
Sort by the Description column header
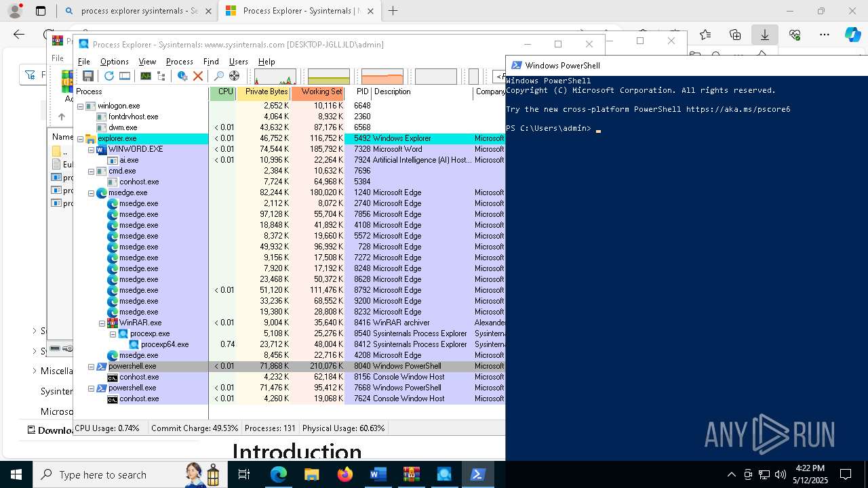pyautogui.click(x=422, y=91)
